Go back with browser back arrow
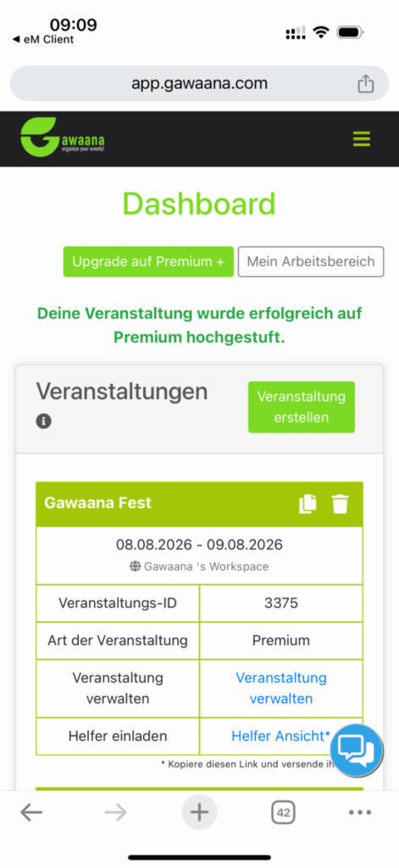This screenshot has height=868, width=399. 31,813
